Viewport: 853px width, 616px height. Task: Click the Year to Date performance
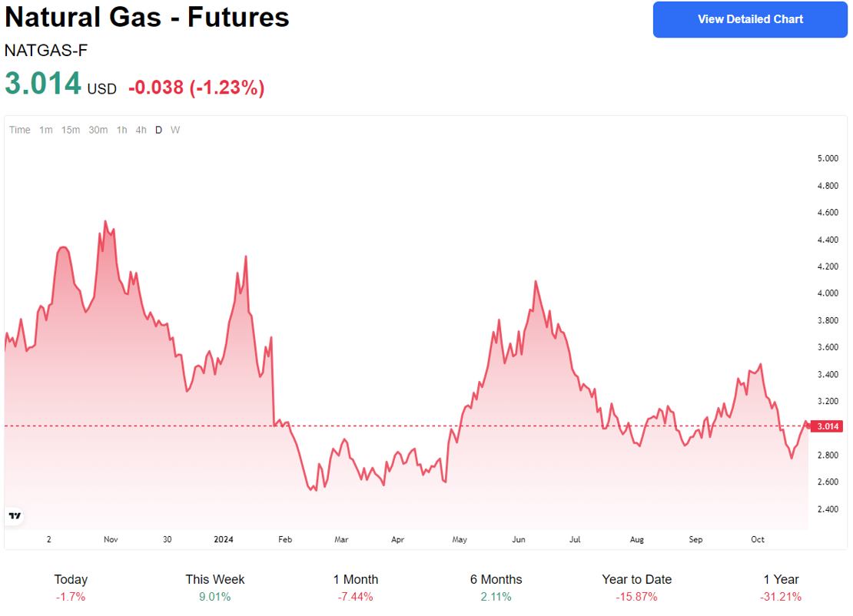[637, 588]
